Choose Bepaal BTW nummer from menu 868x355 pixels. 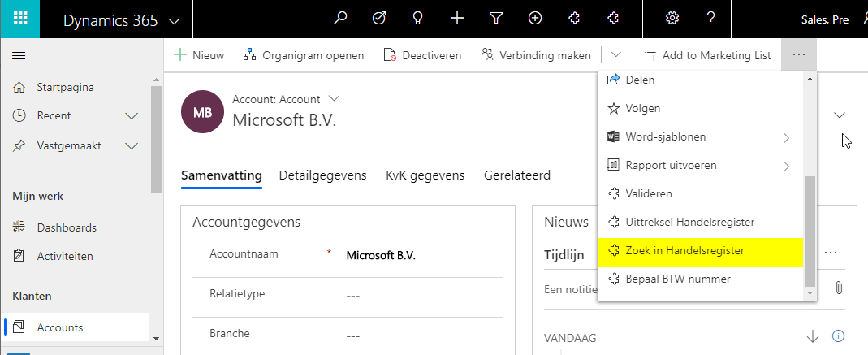point(677,279)
